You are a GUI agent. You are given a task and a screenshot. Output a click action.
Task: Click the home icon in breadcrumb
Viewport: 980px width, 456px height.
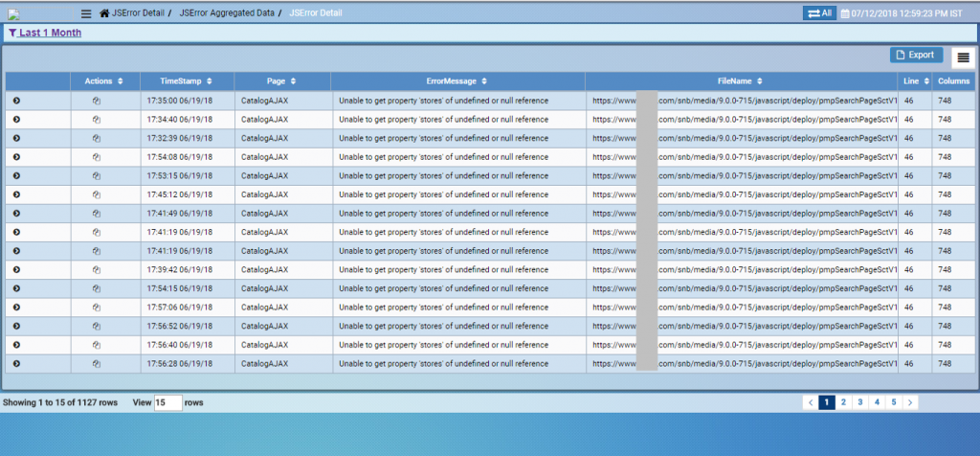point(104,13)
